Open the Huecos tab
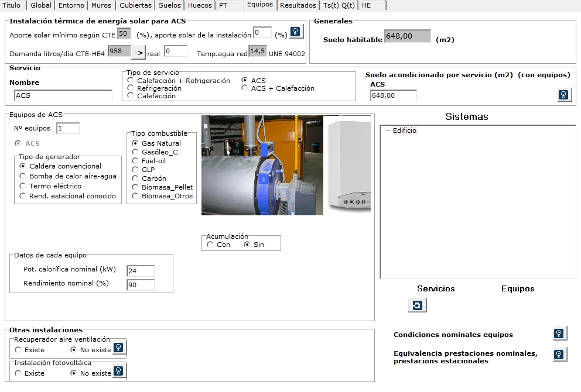The height and width of the screenshot is (392, 581). [x=200, y=5]
